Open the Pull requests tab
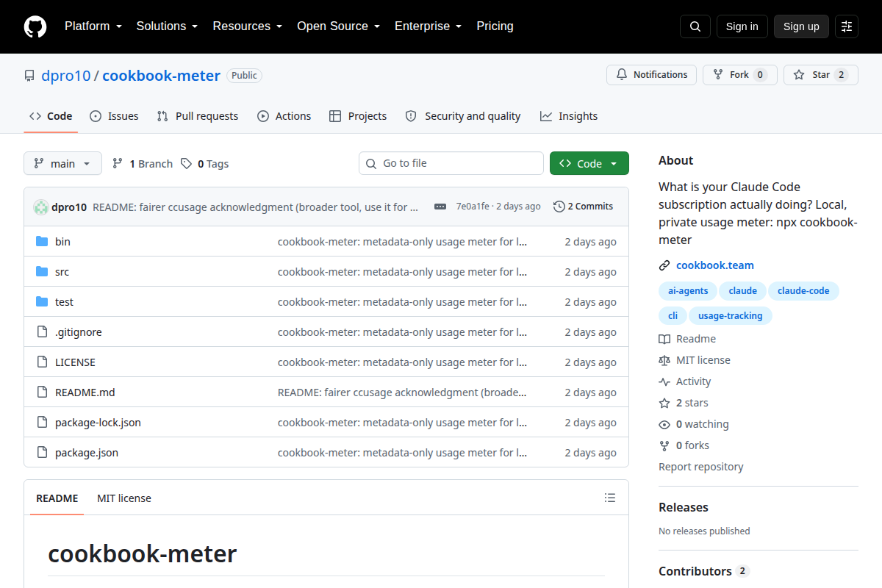Screen dimensions: 882x588 198,116
